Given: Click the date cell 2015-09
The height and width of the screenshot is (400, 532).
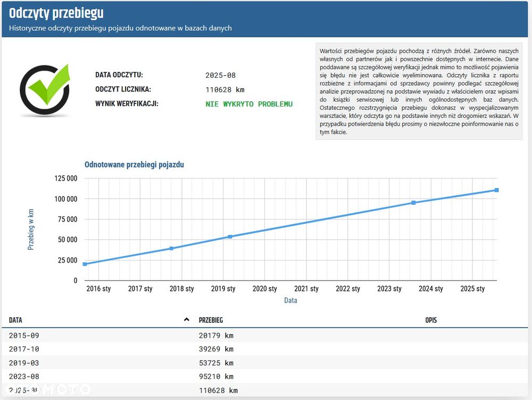Looking at the screenshot, I should (x=24, y=336).
